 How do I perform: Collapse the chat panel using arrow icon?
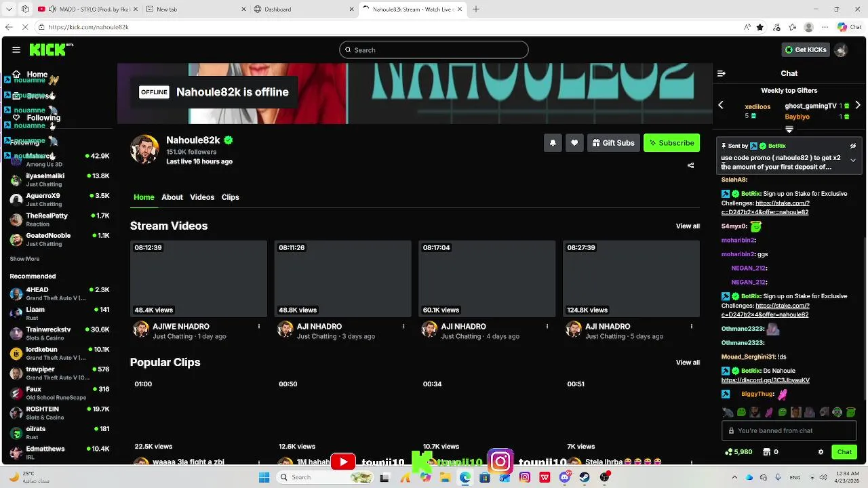click(722, 73)
